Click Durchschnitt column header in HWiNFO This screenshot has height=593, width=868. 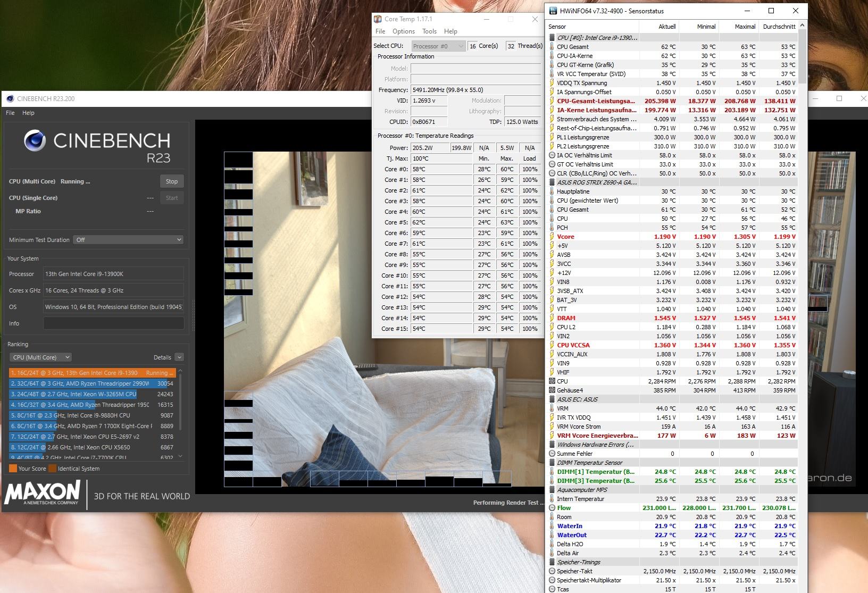pyautogui.click(x=779, y=27)
